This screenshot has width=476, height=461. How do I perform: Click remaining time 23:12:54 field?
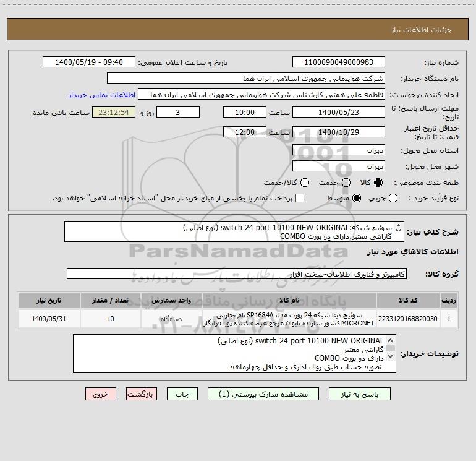tap(114, 112)
